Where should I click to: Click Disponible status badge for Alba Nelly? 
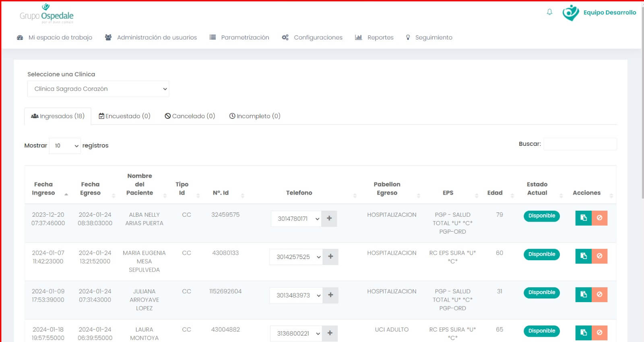coord(541,216)
